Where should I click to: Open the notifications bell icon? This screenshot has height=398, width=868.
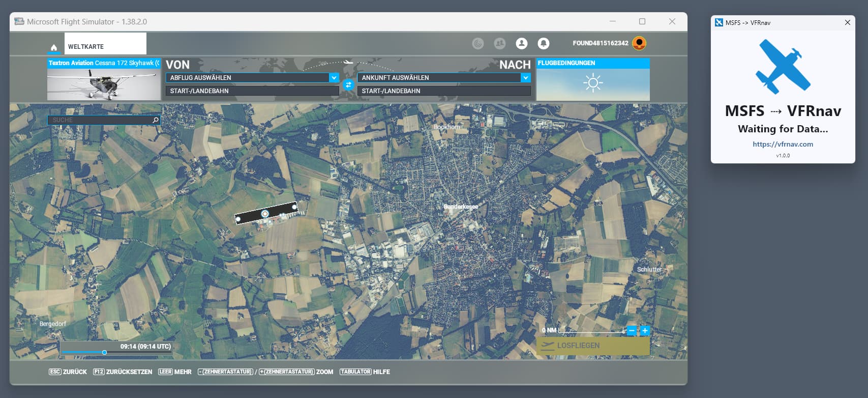544,43
